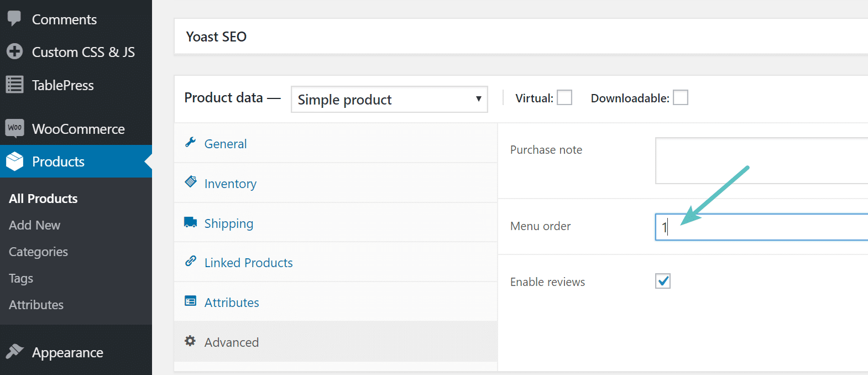Screen dimensions: 868x375
Task: Click the Comments speech bubble icon
Action: 14,18
